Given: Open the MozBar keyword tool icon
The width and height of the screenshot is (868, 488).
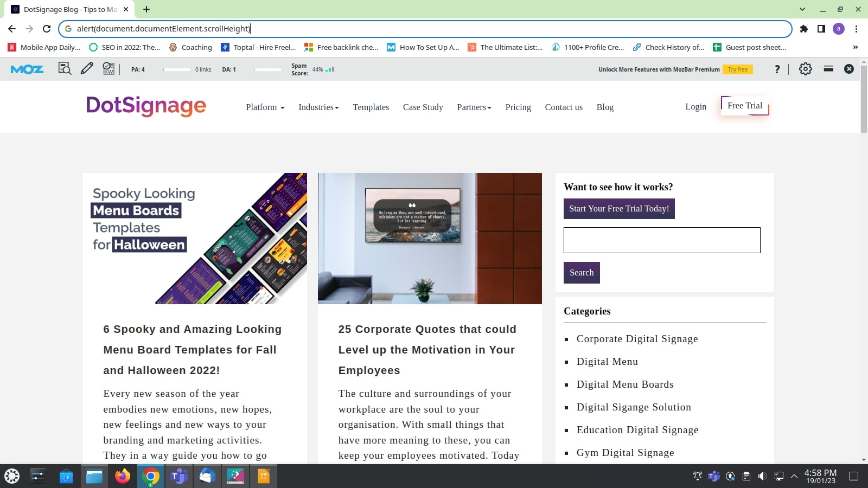Looking at the screenshot, I should click(x=108, y=69).
